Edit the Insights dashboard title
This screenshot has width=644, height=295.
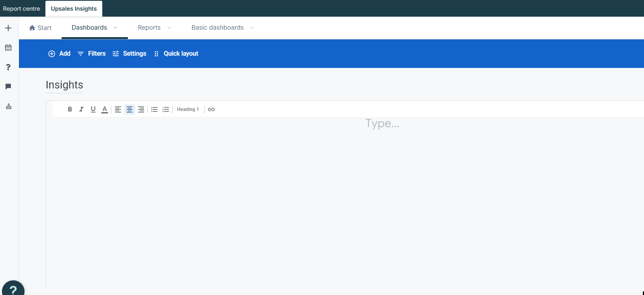point(64,85)
